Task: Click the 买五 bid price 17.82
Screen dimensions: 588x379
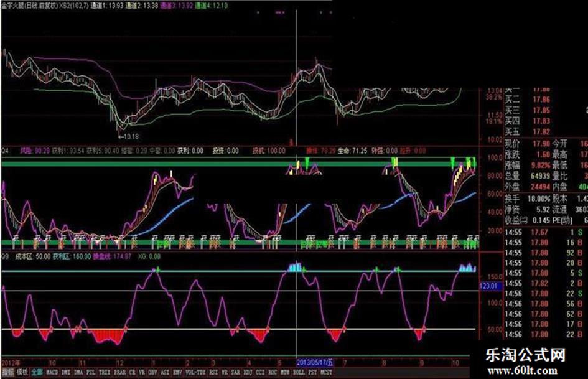Action: [x=541, y=132]
